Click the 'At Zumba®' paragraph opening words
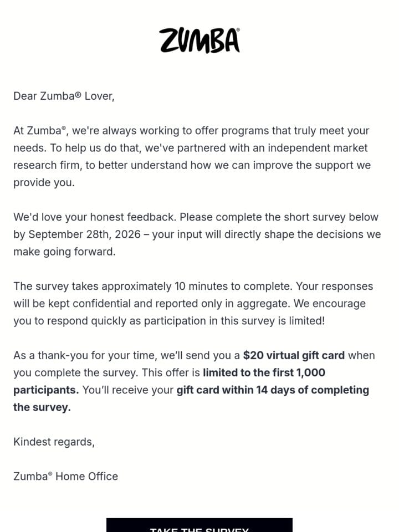Image resolution: width=399 pixels, height=532 pixels. click(x=40, y=131)
